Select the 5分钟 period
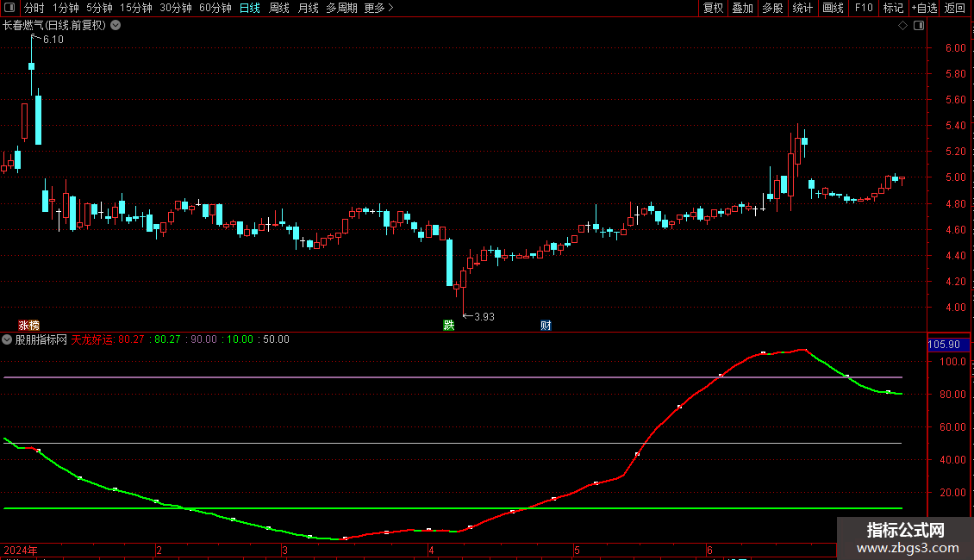Screen dimensions: 974x560 click(x=99, y=8)
